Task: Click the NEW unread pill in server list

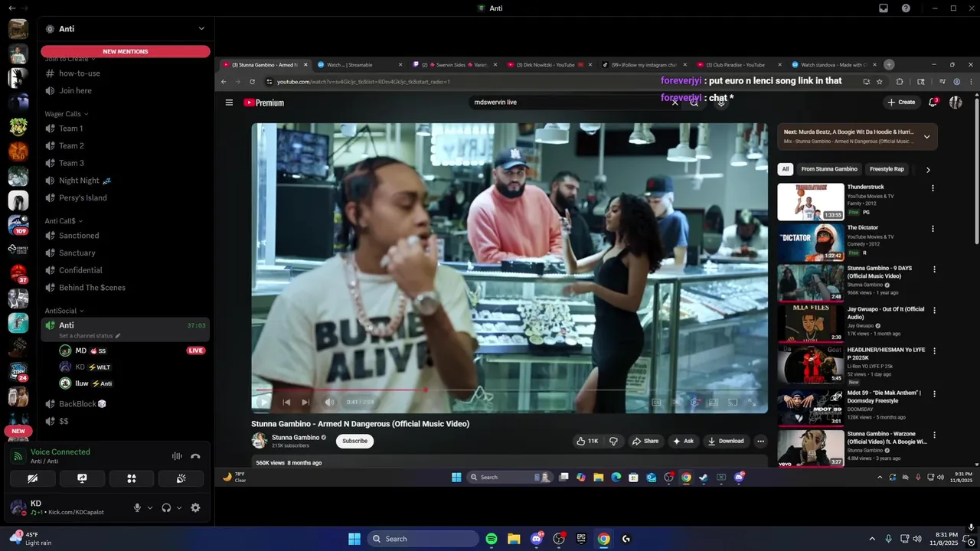Action: (18, 431)
